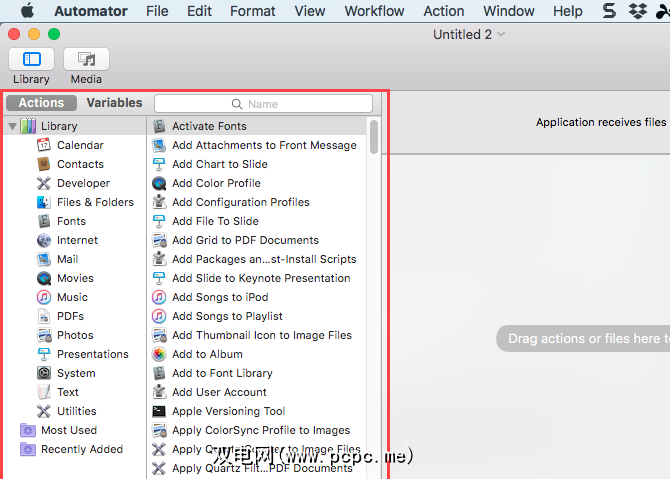Click the Activate Fonts action icon
The width and height of the screenshot is (670, 479).
[159, 126]
